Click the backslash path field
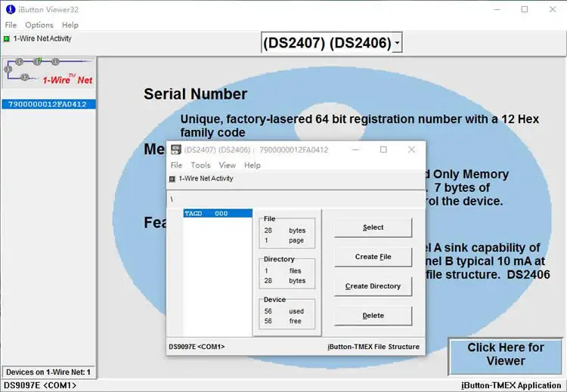The height and width of the screenshot is (392, 567). 296,199
